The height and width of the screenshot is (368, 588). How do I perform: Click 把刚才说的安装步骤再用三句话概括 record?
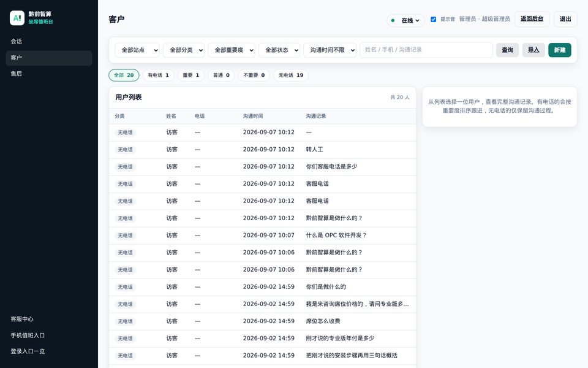(352, 356)
